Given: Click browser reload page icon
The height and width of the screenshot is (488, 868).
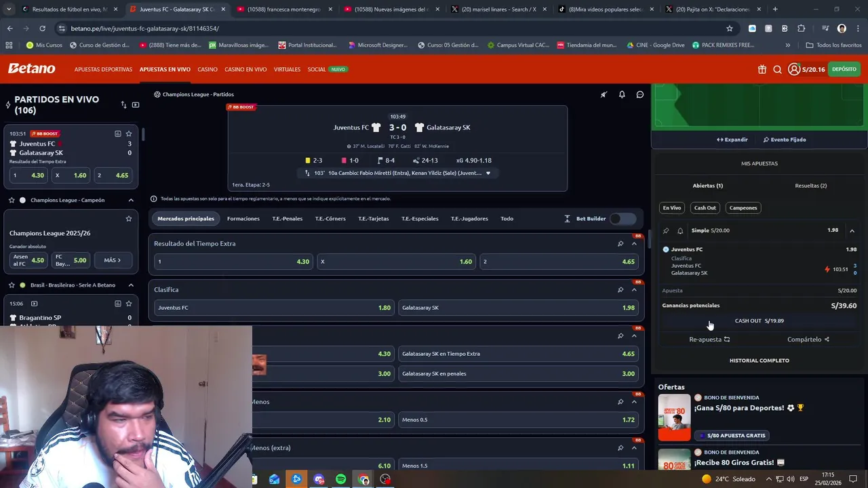Looking at the screenshot, I should point(42,28).
